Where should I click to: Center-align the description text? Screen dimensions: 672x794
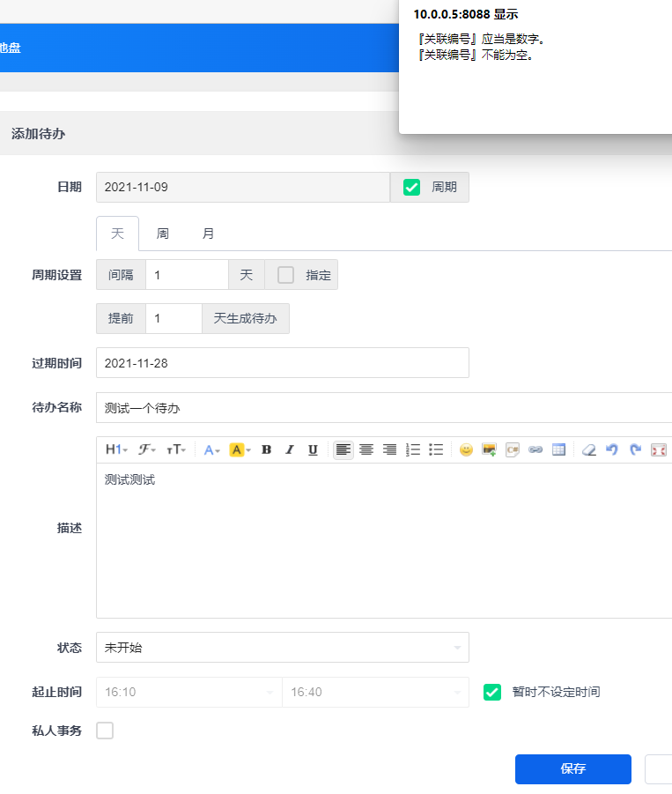coord(366,449)
